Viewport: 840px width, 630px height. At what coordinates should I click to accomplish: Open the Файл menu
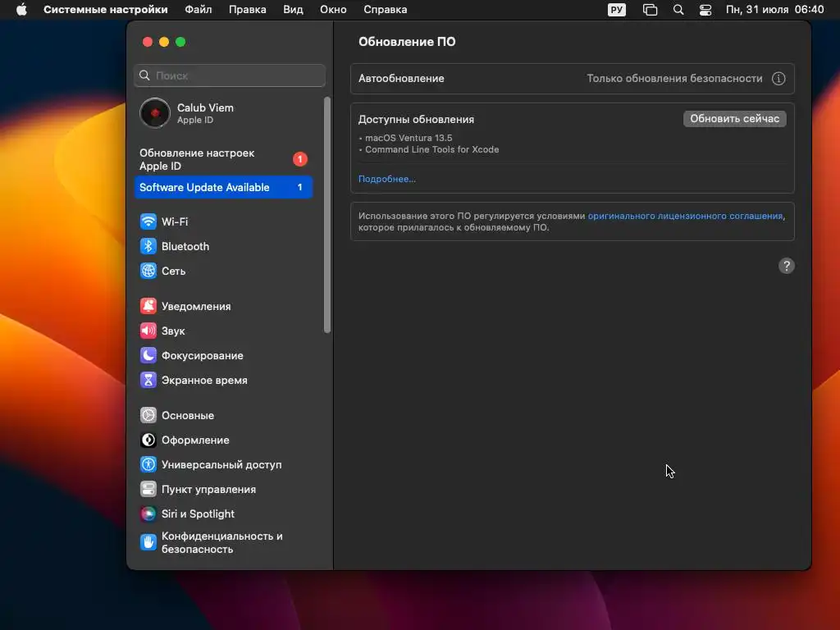coord(199,10)
